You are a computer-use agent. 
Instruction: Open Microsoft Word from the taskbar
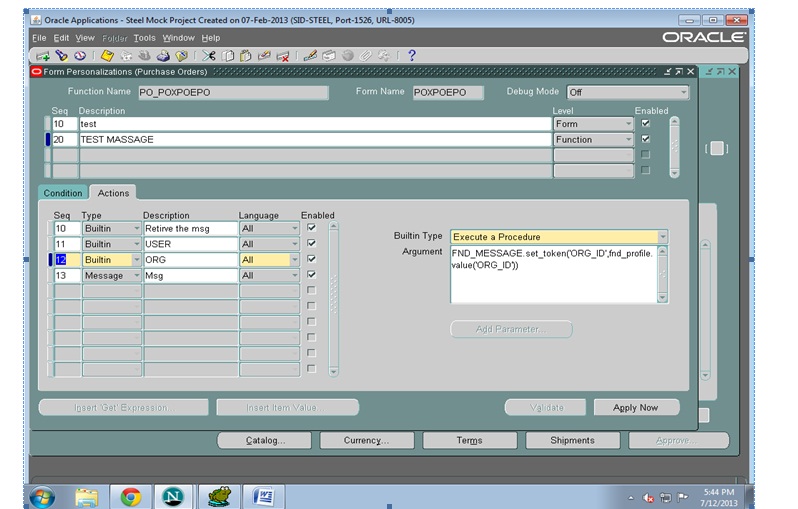coord(263,497)
